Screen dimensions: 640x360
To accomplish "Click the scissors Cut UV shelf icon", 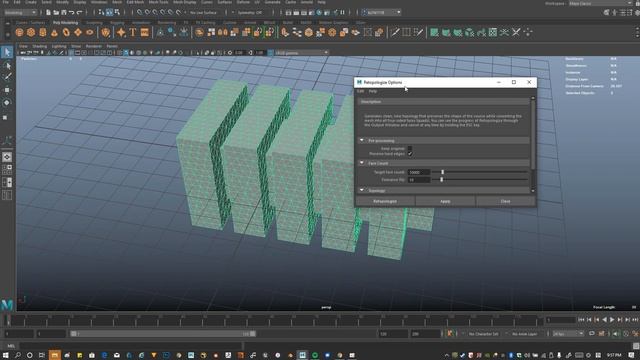I will coord(516,32).
